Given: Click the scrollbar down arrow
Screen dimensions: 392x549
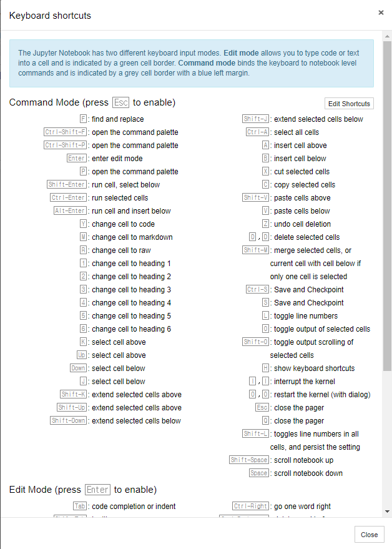Looking at the screenshot, I should (387, 511).
